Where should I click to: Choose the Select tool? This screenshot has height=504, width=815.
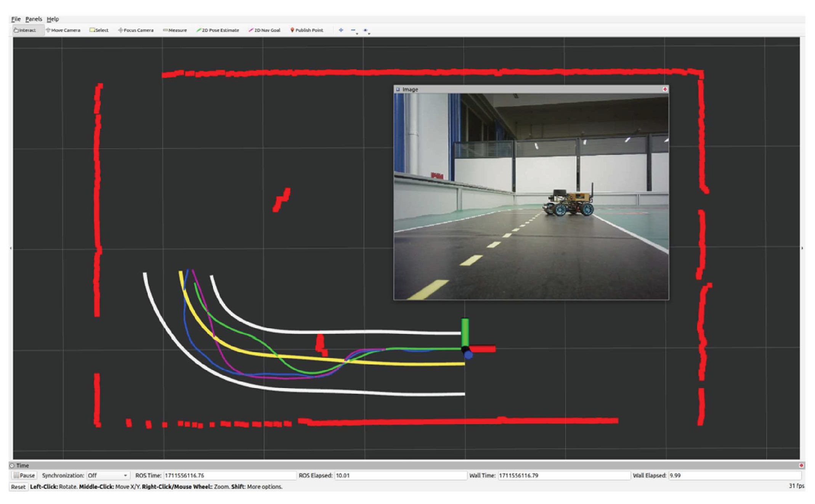click(x=99, y=30)
